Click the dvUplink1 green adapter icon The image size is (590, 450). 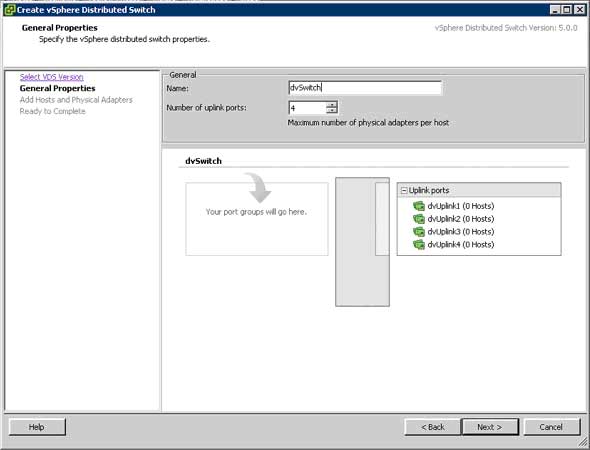(x=418, y=206)
